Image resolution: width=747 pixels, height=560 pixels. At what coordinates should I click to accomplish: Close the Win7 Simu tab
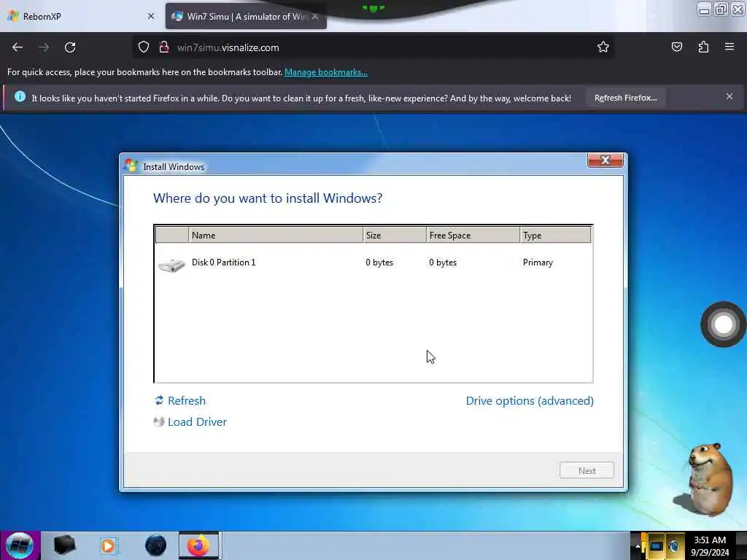pyautogui.click(x=315, y=16)
